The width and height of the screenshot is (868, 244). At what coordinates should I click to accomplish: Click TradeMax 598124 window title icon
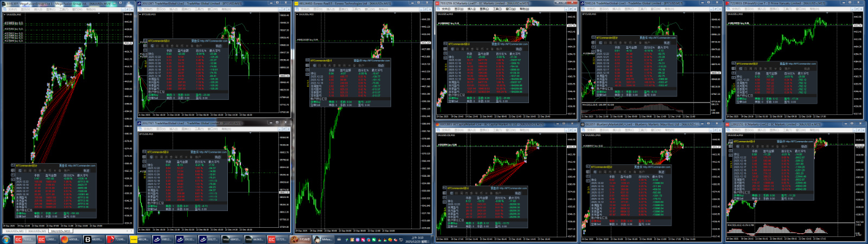[x=583, y=3]
